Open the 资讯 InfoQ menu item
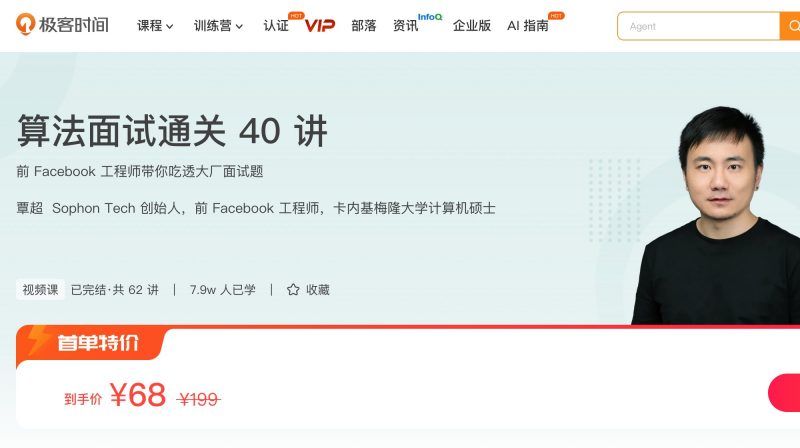 406,26
